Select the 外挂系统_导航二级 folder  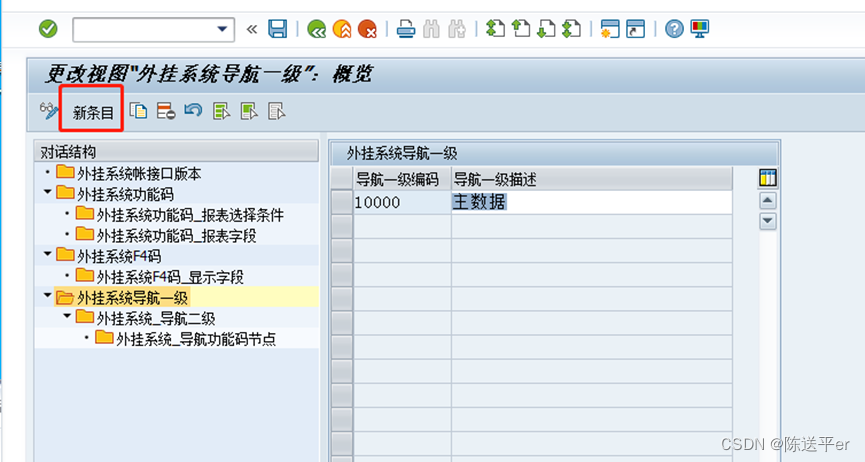pyautogui.click(x=145, y=318)
